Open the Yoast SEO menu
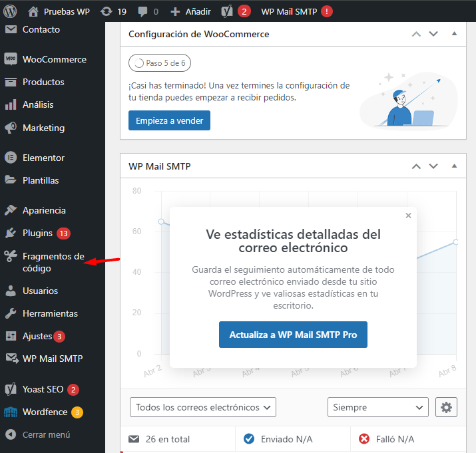The width and height of the screenshot is (476, 453). tap(43, 389)
